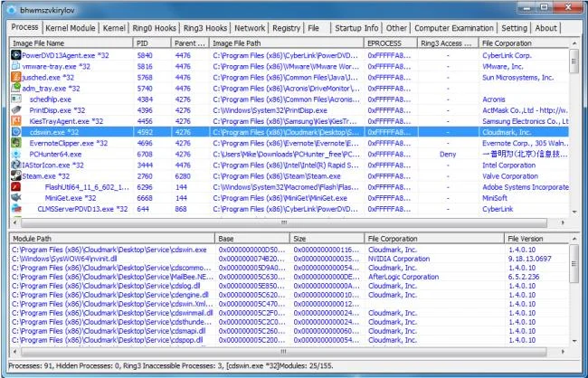Open the File tab
This screenshot has width=588, height=378.
pyautogui.click(x=314, y=28)
